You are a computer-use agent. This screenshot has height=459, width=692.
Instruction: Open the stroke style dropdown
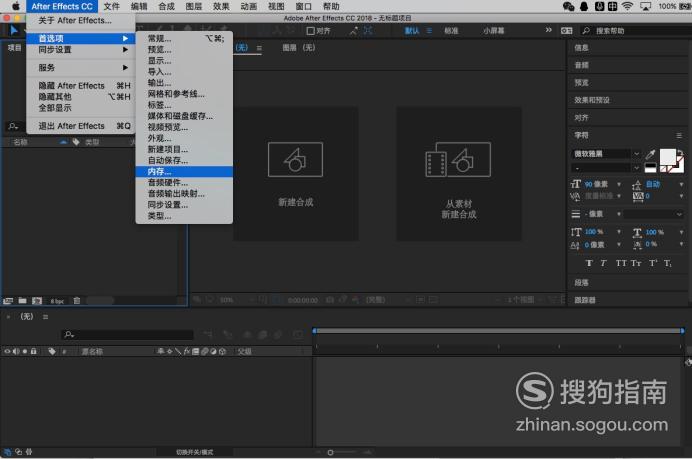653,214
